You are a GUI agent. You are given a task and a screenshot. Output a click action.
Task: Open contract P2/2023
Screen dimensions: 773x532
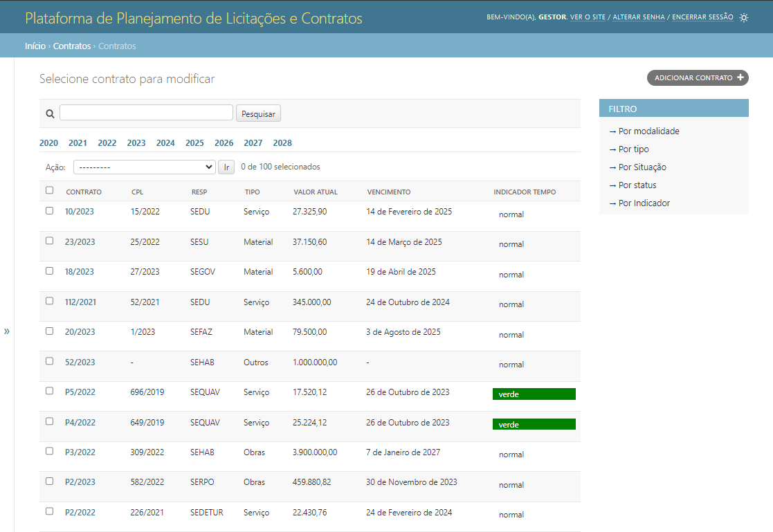(x=80, y=481)
